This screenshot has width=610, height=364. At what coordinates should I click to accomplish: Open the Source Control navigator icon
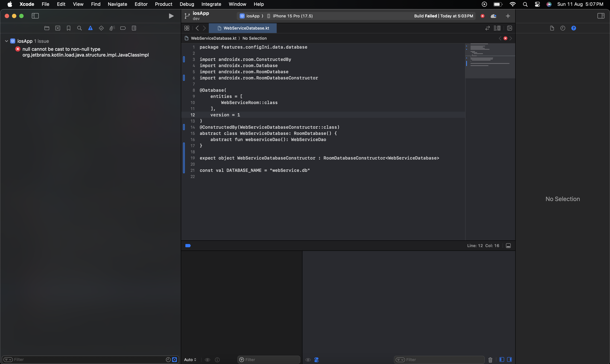(x=58, y=28)
